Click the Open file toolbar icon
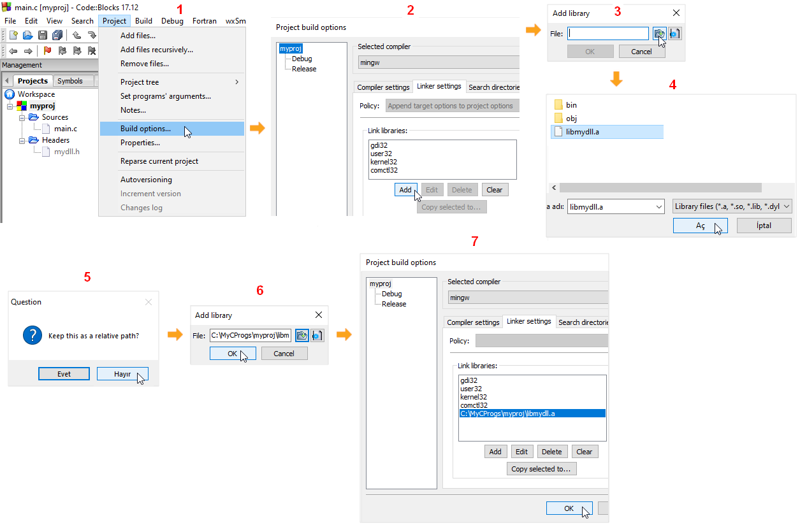This screenshot has width=807, height=532. [27, 35]
